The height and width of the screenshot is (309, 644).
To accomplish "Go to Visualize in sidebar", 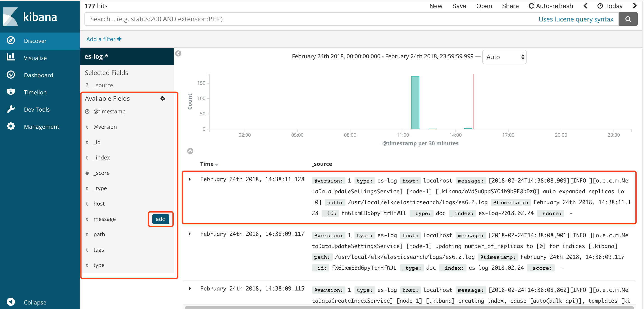I will coord(40,58).
